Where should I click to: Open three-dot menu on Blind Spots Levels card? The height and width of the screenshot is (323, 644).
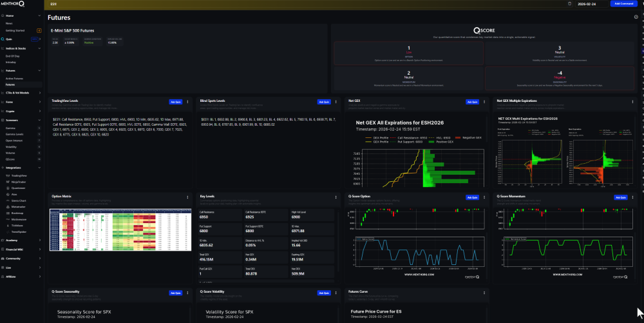pyautogui.click(x=336, y=101)
